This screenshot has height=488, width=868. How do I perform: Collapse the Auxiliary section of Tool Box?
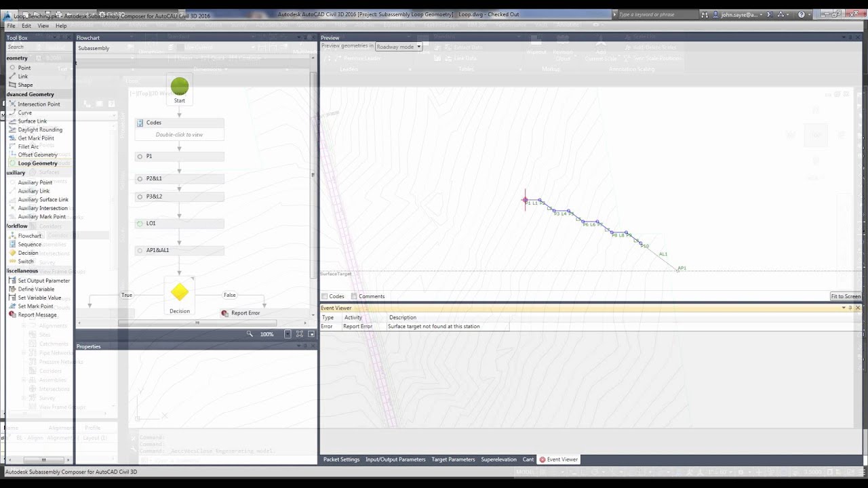click(x=16, y=173)
